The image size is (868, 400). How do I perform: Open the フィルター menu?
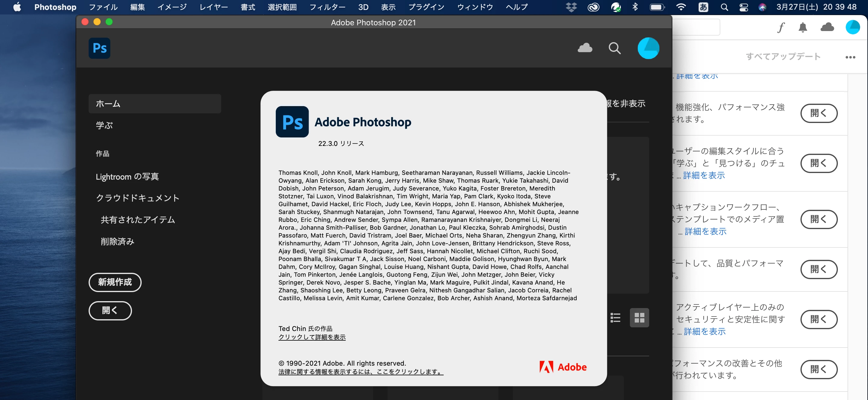coord(327,7)
